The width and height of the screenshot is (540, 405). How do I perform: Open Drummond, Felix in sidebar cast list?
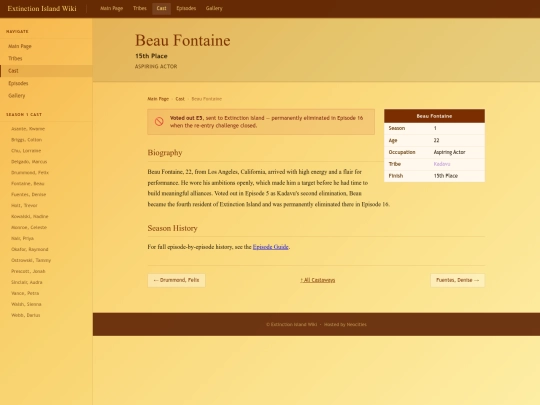(x=30, y=173)
